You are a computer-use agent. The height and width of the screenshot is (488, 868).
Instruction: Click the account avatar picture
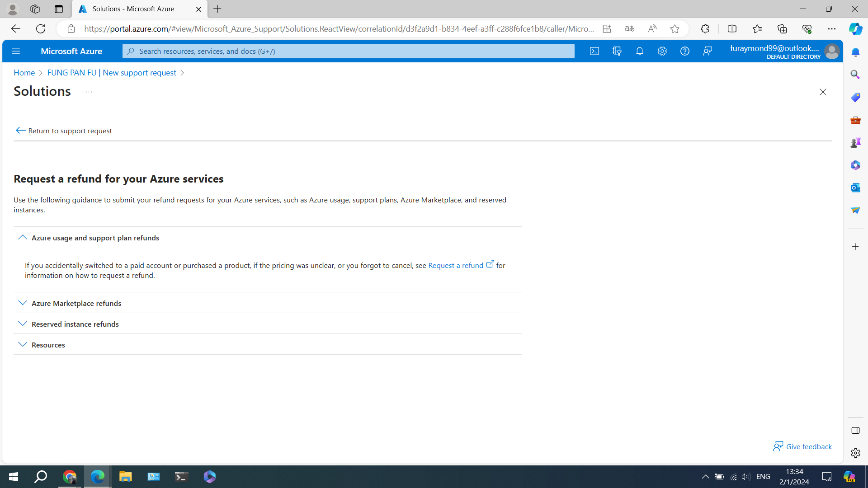[x=832, y=51]
